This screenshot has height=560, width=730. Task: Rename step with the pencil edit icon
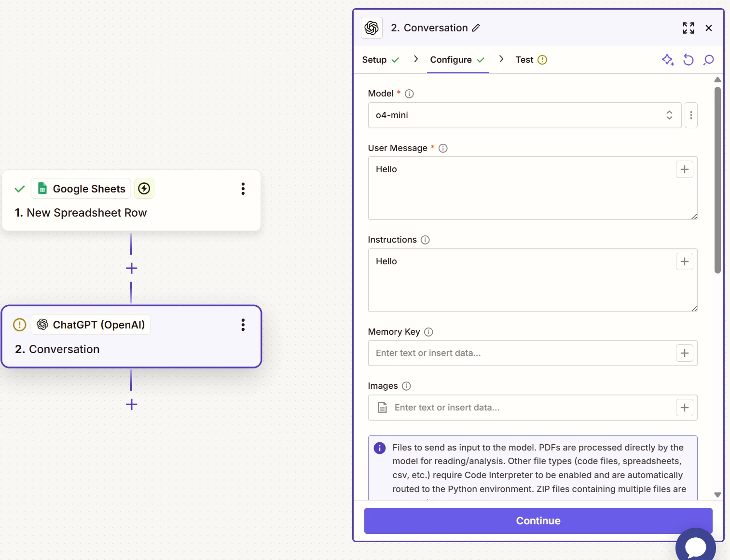tap(476, 28)
